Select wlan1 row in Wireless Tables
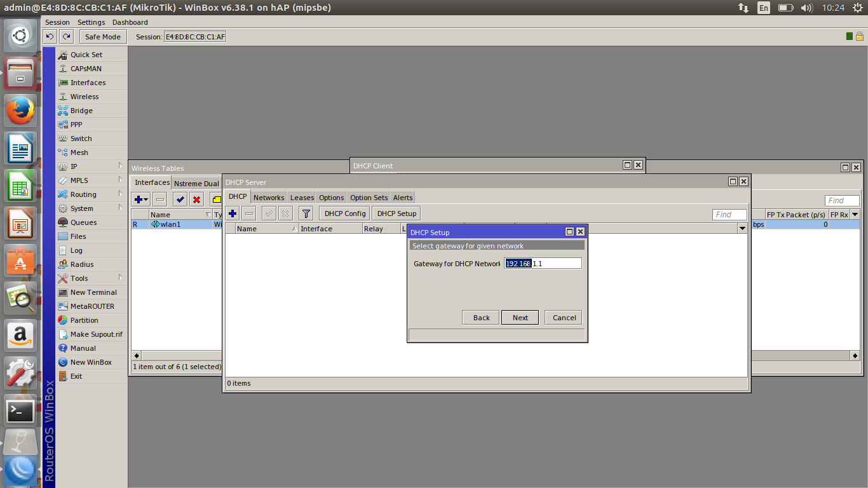The width and height of the screenshot is (868, 488). (x=175, y=224)
